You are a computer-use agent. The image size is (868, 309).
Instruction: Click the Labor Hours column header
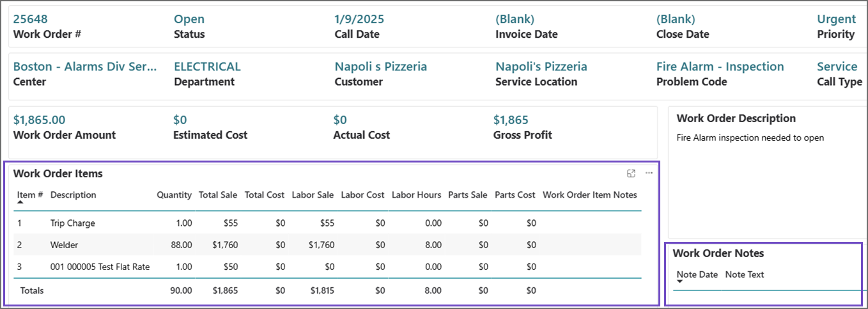tap(416, 195)
